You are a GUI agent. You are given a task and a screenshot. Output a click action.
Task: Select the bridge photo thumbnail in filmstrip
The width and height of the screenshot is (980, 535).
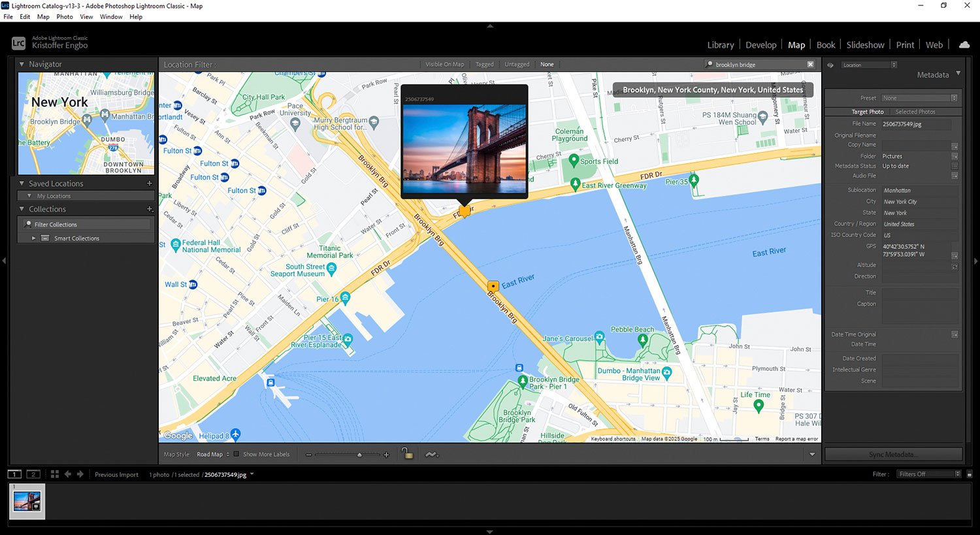[x=27, y=501]
